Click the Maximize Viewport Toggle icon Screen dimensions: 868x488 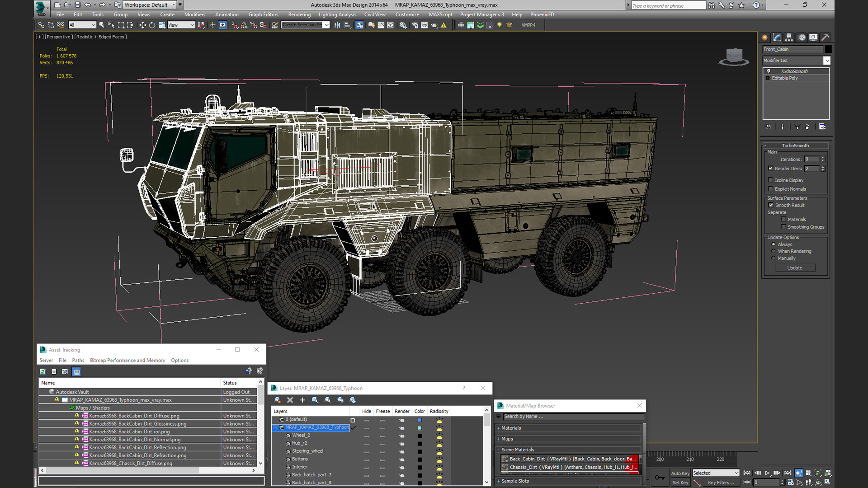(827, 483)
